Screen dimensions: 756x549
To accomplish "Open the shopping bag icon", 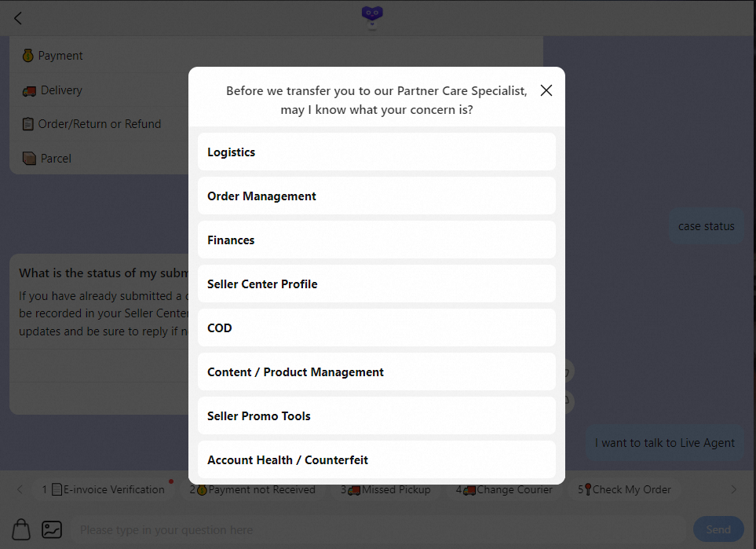I will tap(21, 529).
